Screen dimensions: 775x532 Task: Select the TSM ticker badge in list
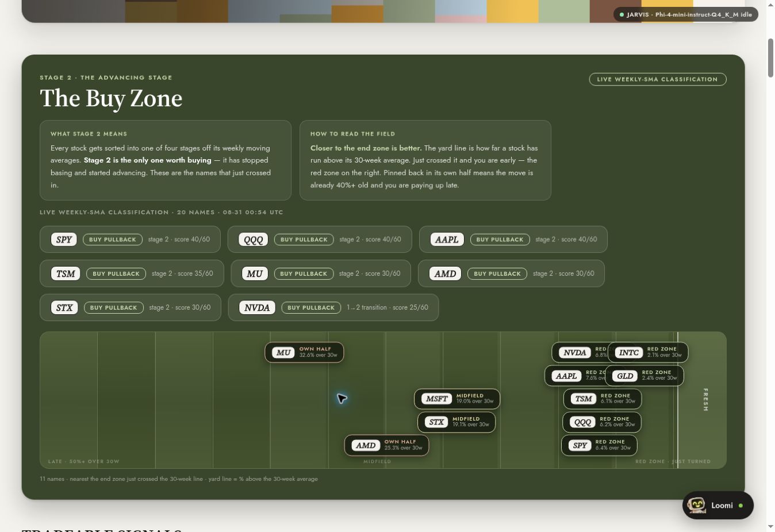pyautogui.click(x=66, y=273)
